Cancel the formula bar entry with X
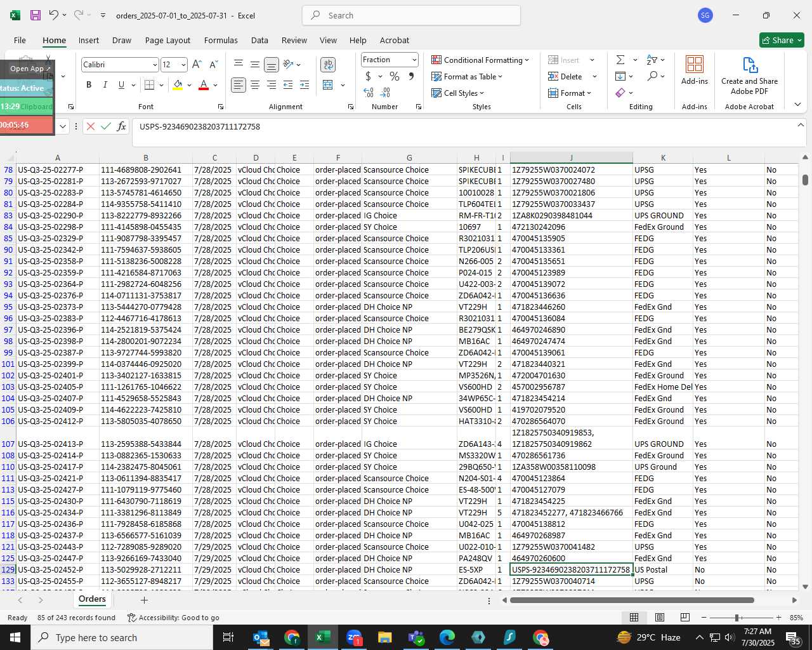This screenshot has height=650, width=812. point(91,126)
